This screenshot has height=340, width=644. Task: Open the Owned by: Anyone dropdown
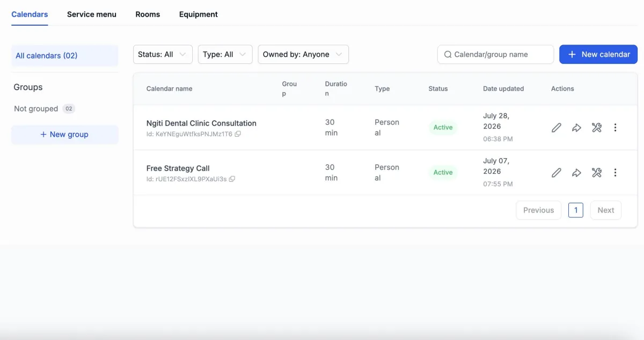(x=303, y=54)
